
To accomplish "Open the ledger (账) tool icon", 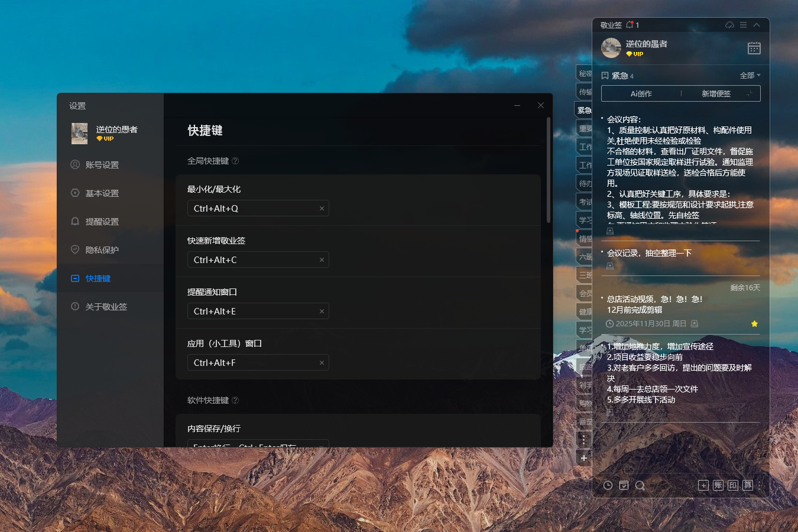I will click(x=718, y=485).
